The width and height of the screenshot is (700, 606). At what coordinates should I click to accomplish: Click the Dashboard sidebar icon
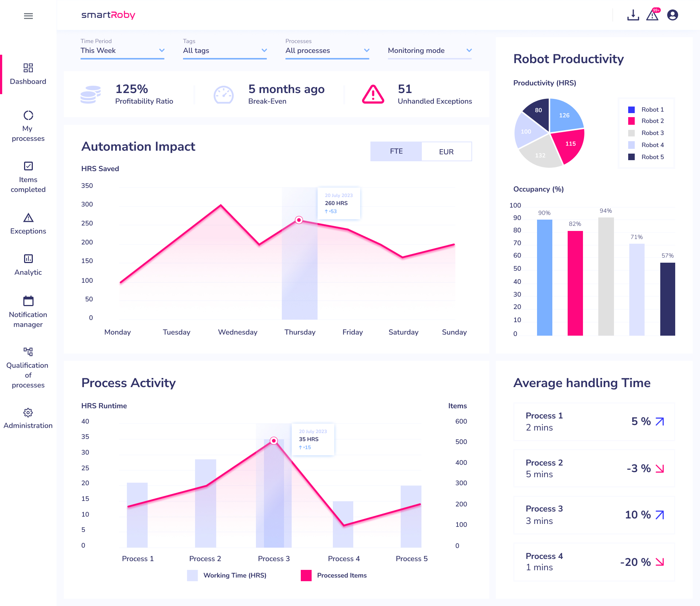pos(28,67)
